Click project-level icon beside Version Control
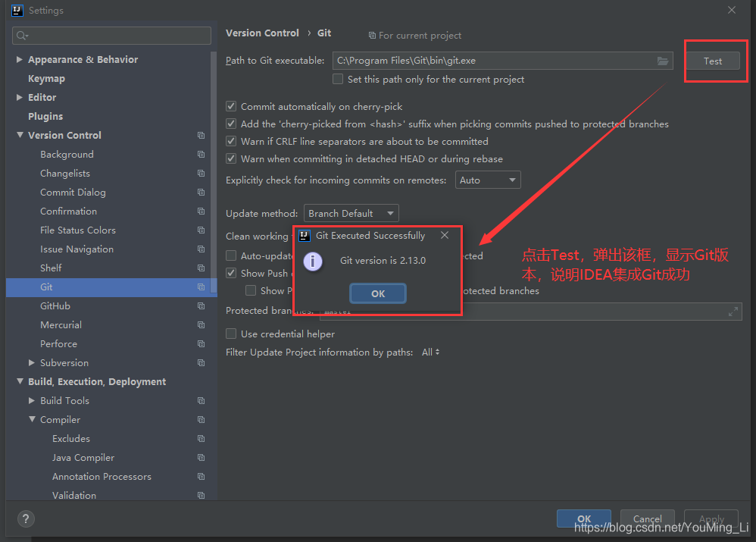 [x=201, y=136]
